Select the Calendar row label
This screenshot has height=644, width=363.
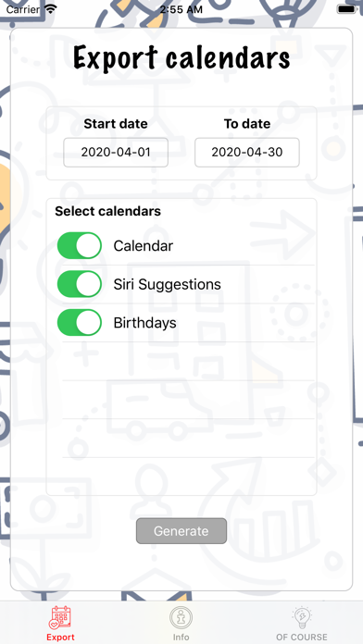143,246
